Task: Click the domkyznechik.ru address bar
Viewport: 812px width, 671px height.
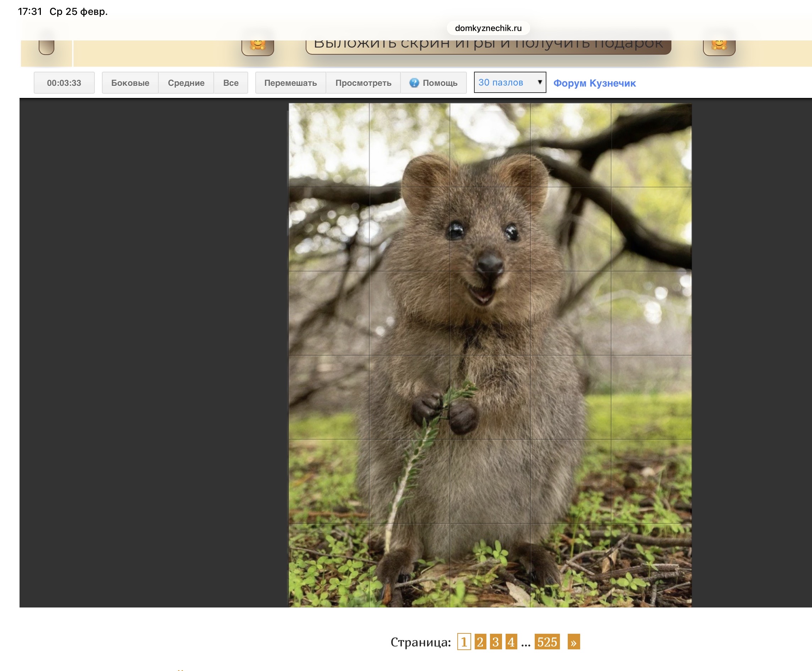Action: pyautogui.click(x=488, y=28)
